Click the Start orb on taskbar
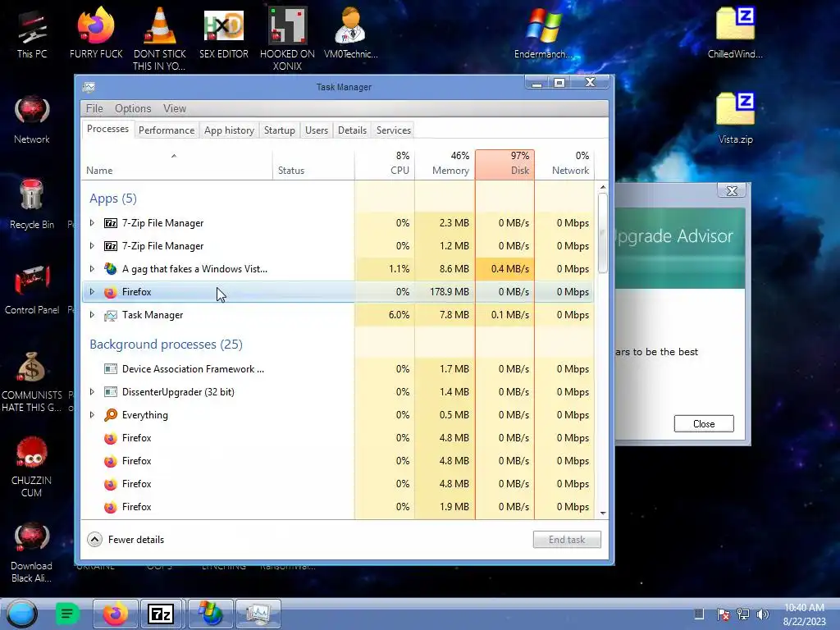The width and height of the screenshot is (840, 630). [x=22, y=614]
